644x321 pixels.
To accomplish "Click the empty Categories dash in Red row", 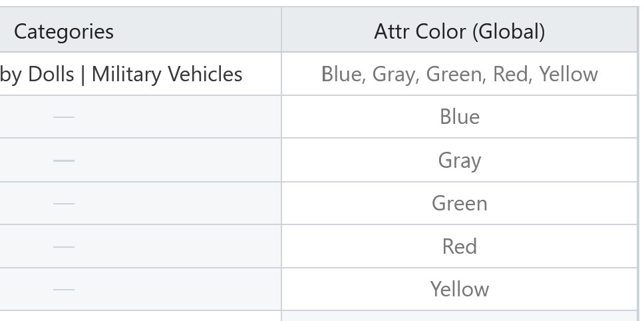I will click(x=64, y=246).
